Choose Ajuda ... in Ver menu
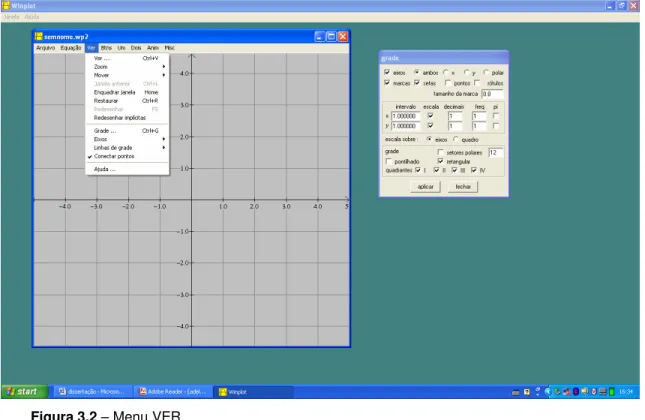 [127, 169]
